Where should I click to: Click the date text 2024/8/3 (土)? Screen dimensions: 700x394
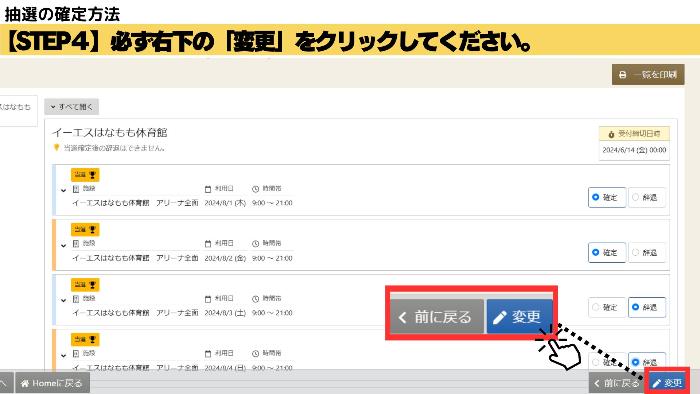point(225,313)
